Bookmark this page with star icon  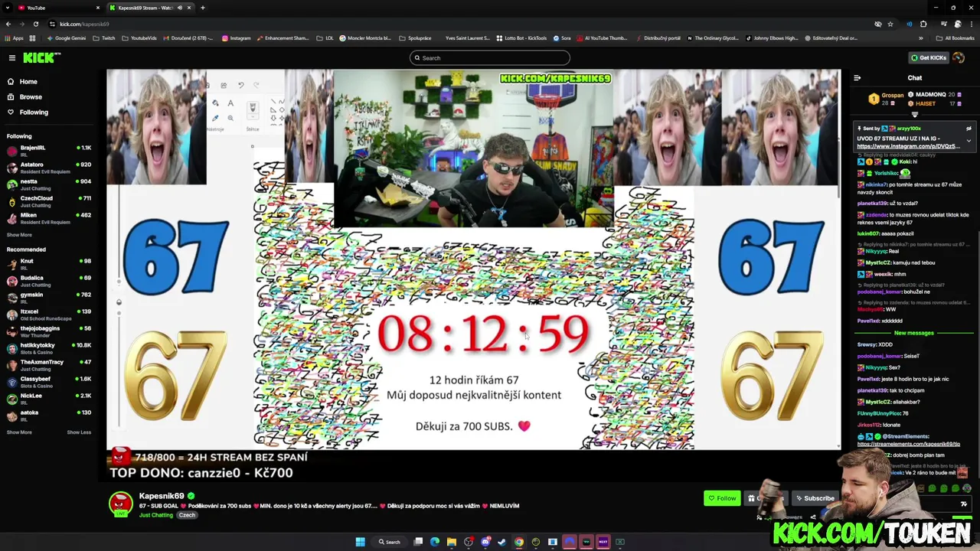pos(890,24)
